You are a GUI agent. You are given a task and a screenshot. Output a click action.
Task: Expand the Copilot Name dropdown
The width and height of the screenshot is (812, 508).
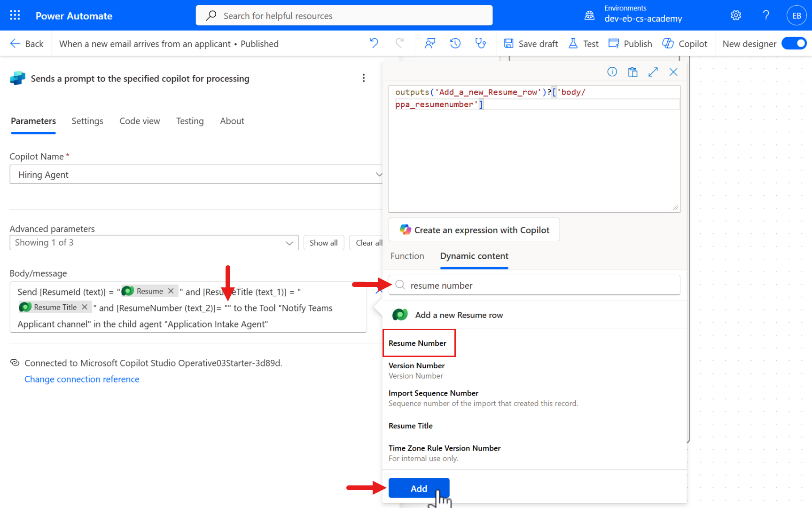click(x=378, y=175)
